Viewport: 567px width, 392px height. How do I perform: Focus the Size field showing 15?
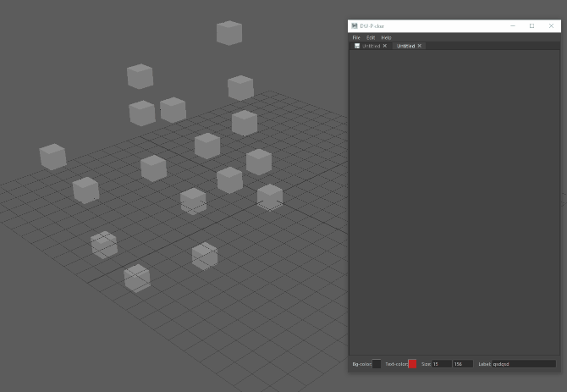441,364
